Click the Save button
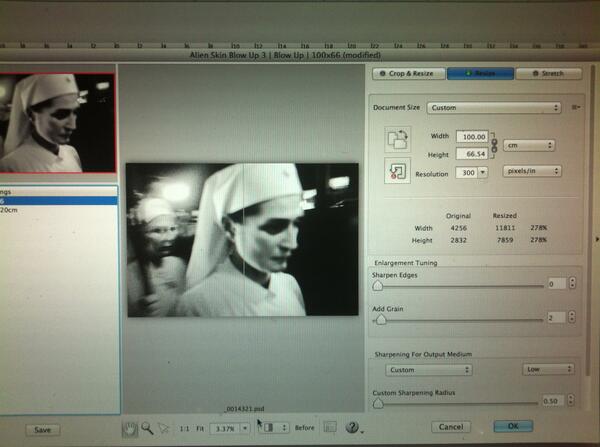This screenshot has height=447, width=600. (42, 430)
